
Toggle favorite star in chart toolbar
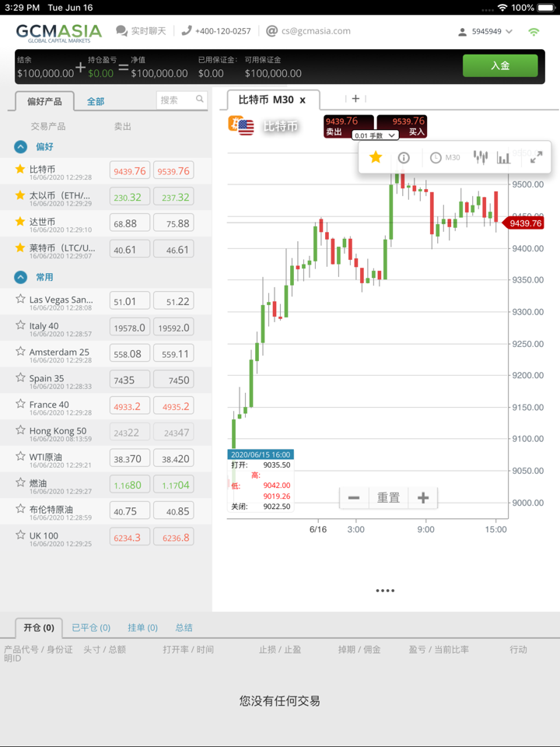click(376, 157)
